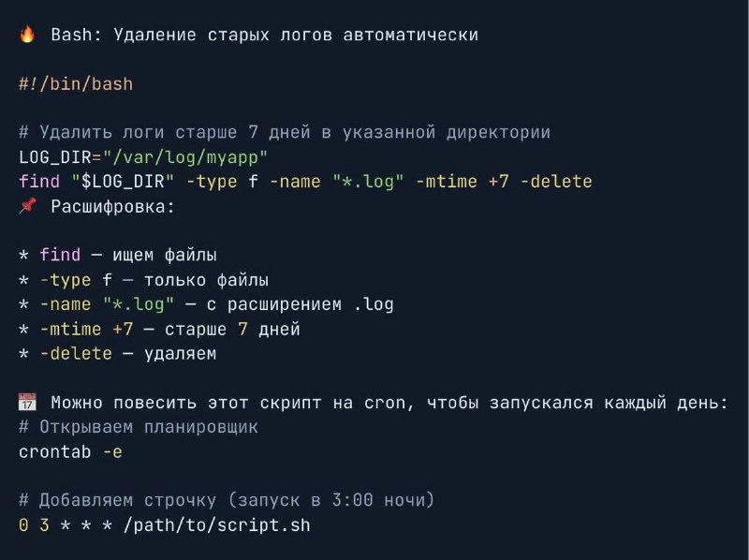Click the fire emoji icon in the title
The height and width of the screenshot is (560, 749).
[x=27, y=35]
